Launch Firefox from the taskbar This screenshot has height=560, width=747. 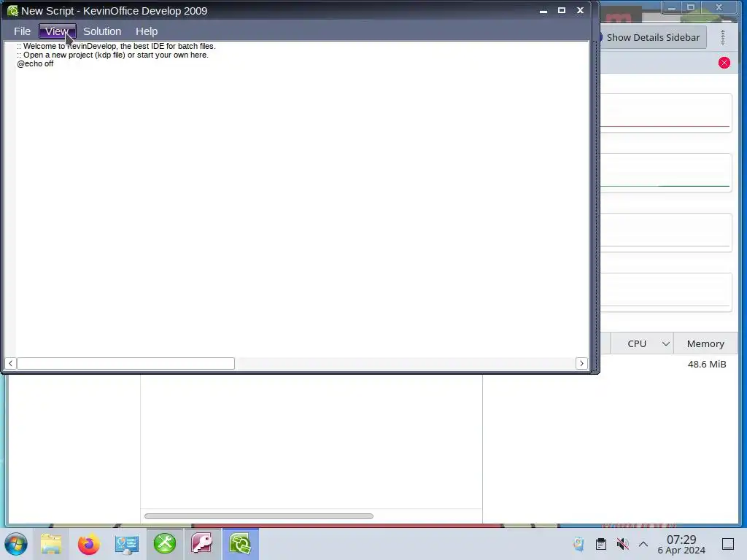click(x=88, y=544)
